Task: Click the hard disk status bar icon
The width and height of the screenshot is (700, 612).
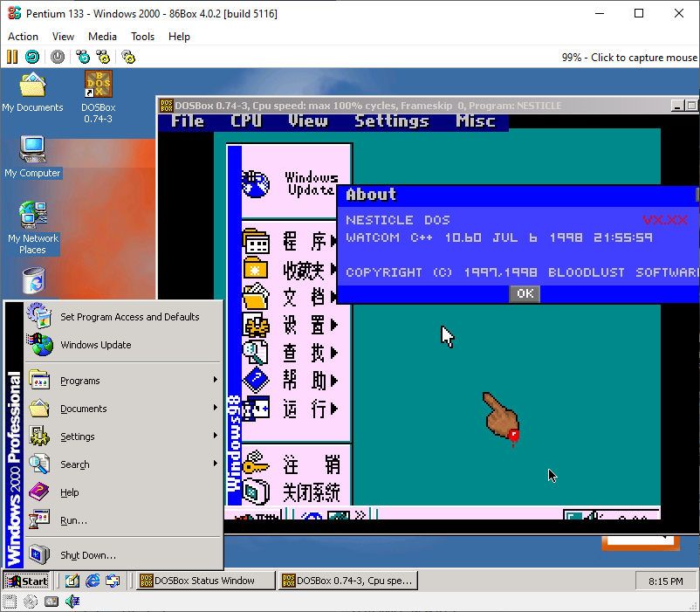Action: pos(51,602)
